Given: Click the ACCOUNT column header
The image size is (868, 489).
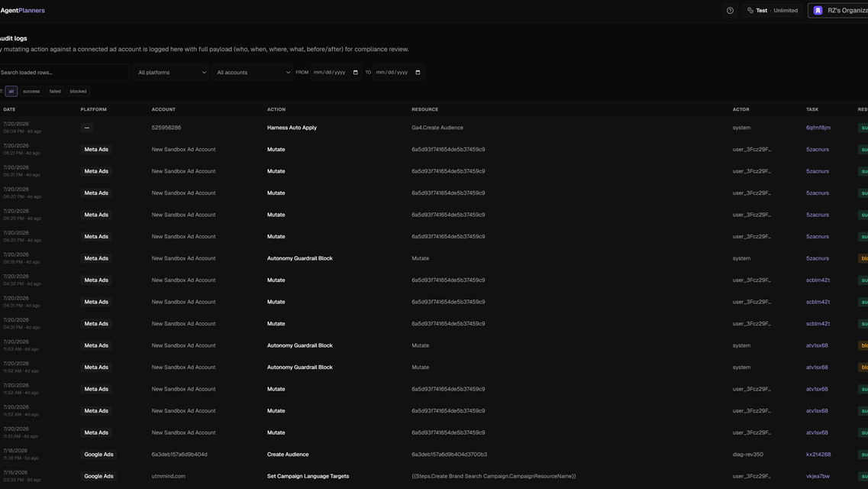Looking at the screenshot, I should 163,110.
